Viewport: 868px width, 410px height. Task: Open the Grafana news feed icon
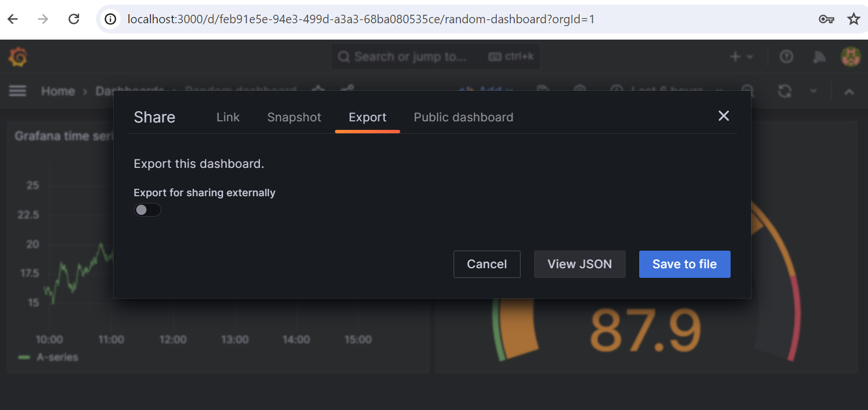(x=819, y=57)
